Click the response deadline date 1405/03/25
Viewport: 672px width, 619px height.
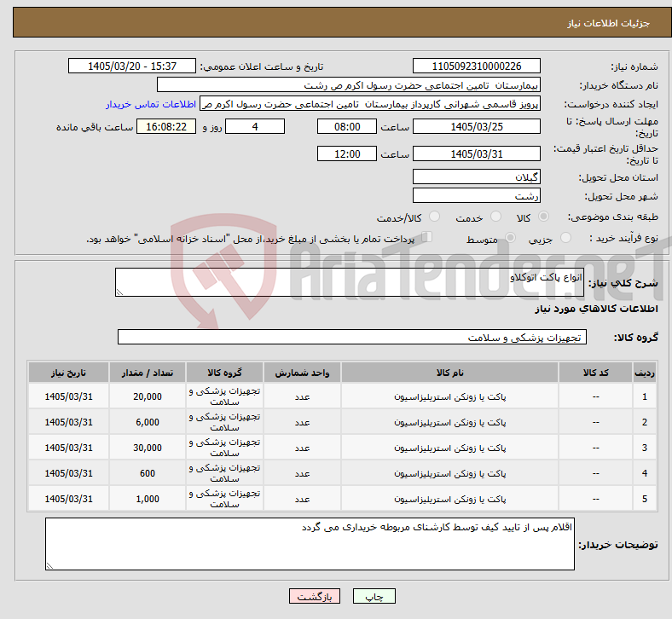click(476, 126)
